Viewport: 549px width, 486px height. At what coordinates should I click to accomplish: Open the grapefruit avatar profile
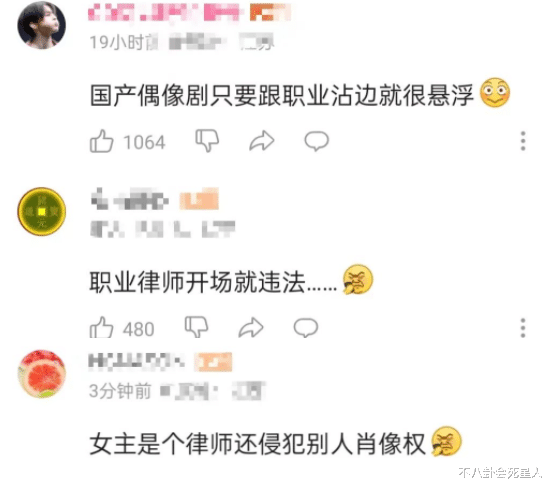click(42, 374)
